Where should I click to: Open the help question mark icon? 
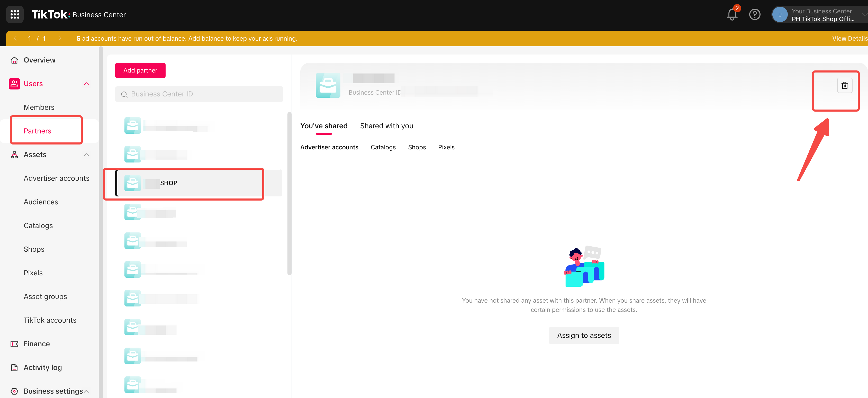[754, 14]
